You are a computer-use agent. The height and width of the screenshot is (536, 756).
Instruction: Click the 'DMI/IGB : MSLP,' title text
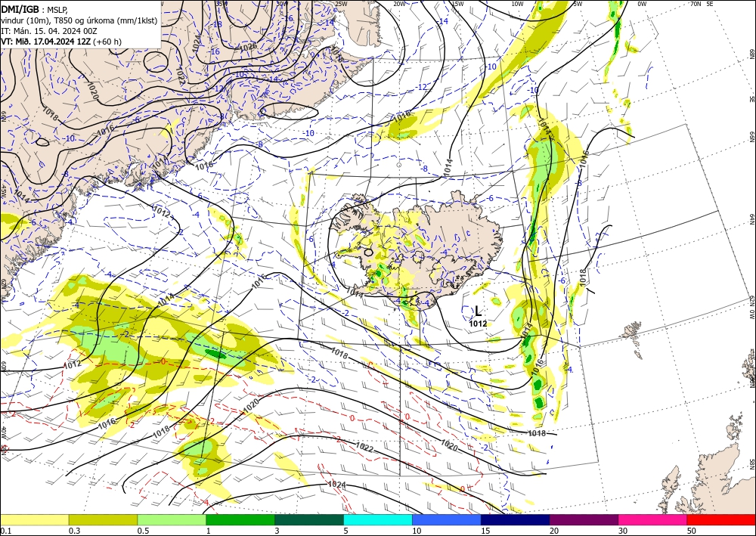tap(34, 9)
